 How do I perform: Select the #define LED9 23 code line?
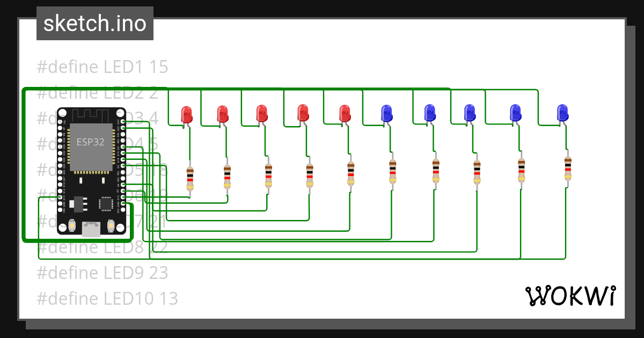tap(103, 273)
